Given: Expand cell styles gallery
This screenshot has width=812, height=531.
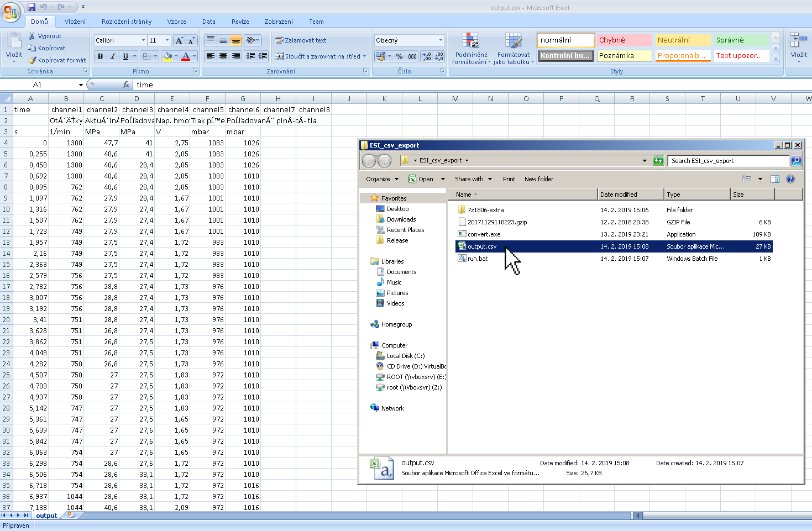Looking at the screenshot, I should click(776, 59).
